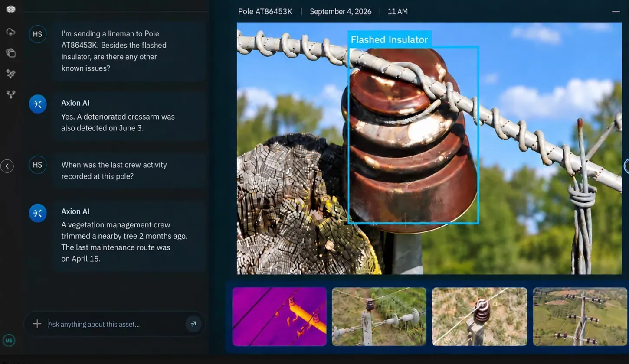The width and height of the screenshot is (629, 364).
Task: Click the HS avatar beside crew activity question
Action: (38, 165)
